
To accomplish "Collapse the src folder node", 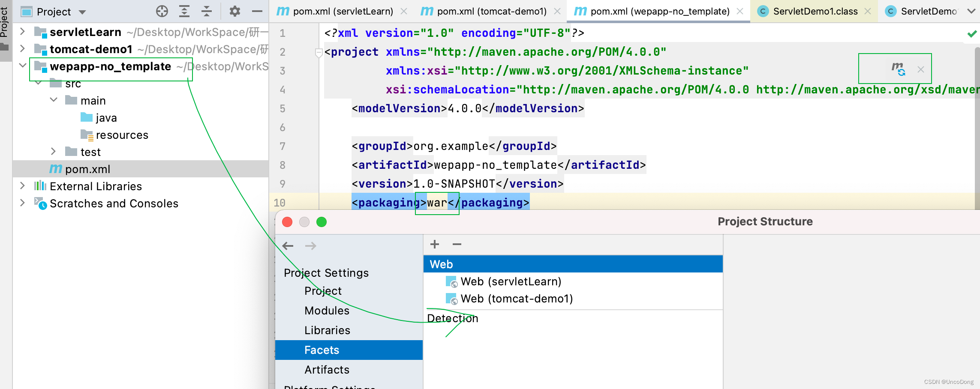I will click(x=38, y=83).
